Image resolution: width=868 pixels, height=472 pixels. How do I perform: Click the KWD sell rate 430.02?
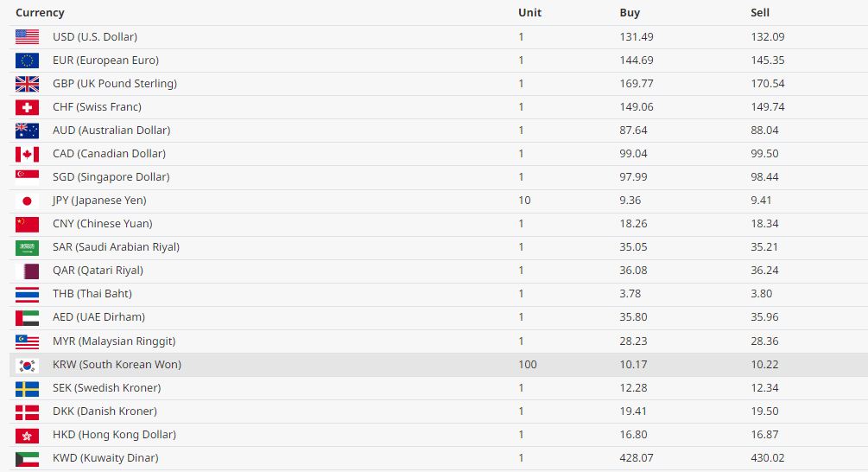tap(768, 458)
